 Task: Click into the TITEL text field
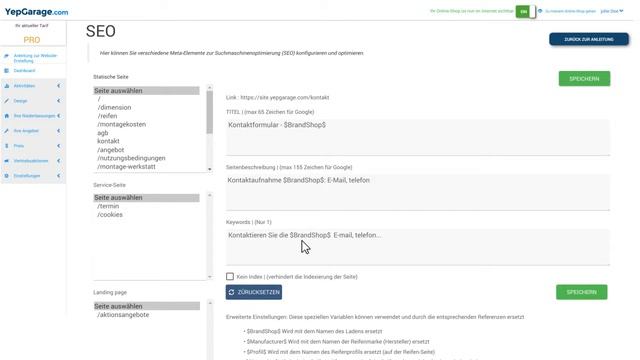[418, 137]
